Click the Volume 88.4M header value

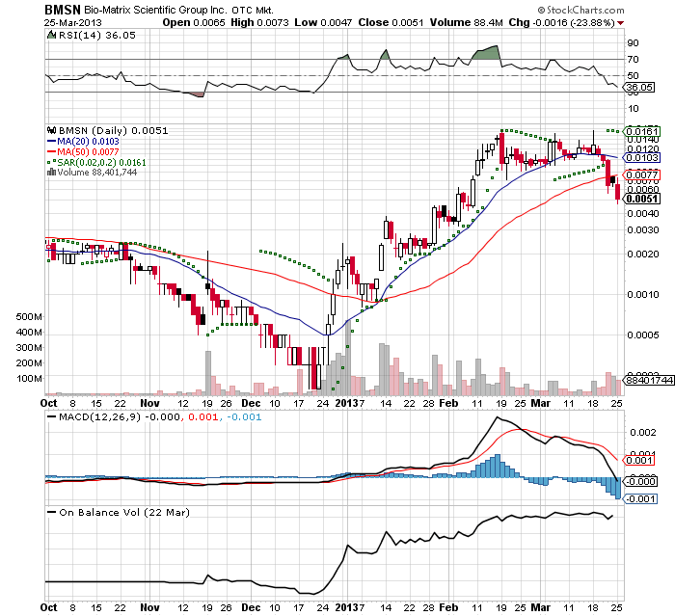pos(466,22)
